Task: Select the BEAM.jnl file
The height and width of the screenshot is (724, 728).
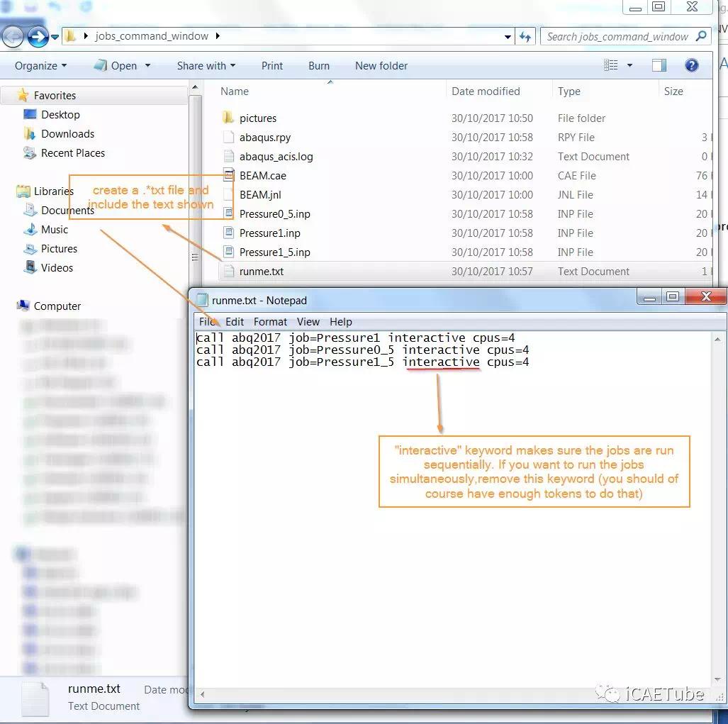Action: click(260, 195)
